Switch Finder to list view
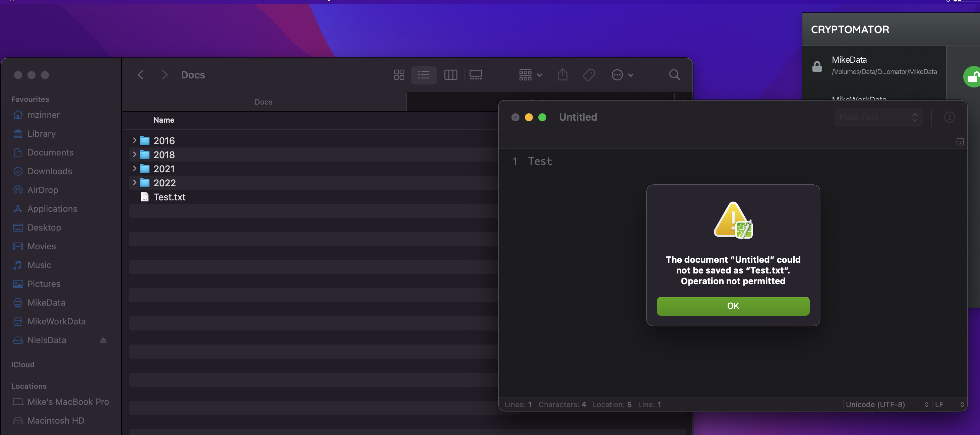980x435 pixels. point(423,75)
